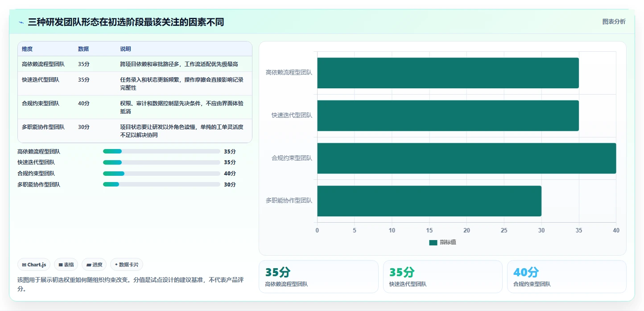644x311 pixels.
Task: Select the 高依赖流程型团队 table row name
Action: click(x=43, y=64)
